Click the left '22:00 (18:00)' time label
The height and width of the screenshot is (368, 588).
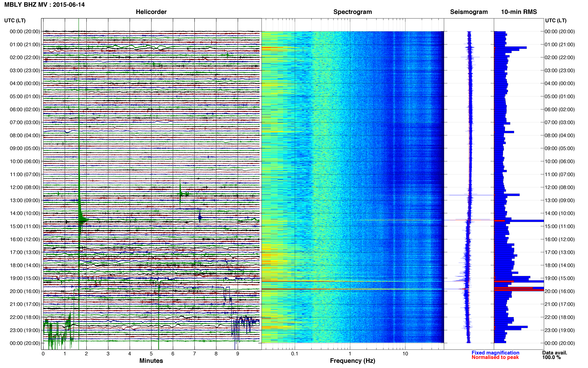(25, 317)
